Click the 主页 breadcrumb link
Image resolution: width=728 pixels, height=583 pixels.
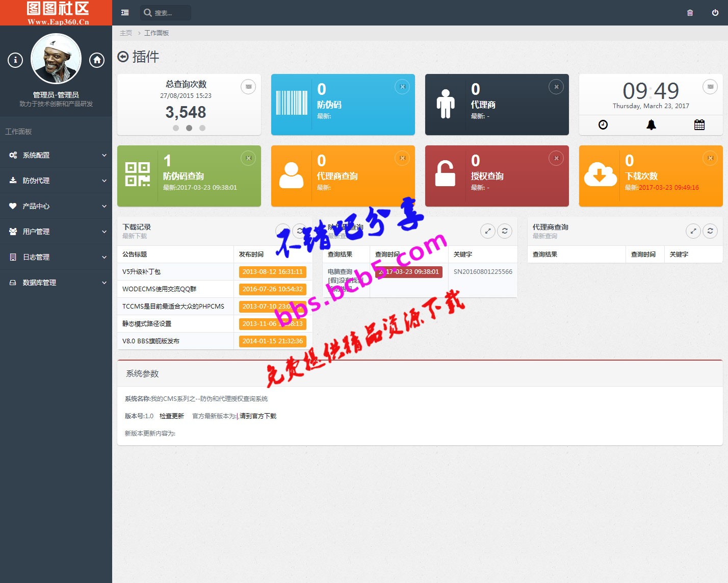126,33
